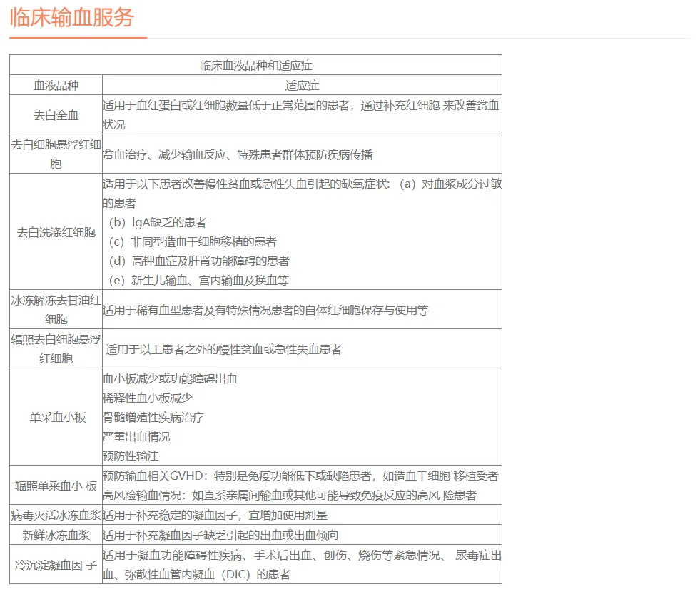Click the table title 临床血液品种和适应症

tap(255, 65)
